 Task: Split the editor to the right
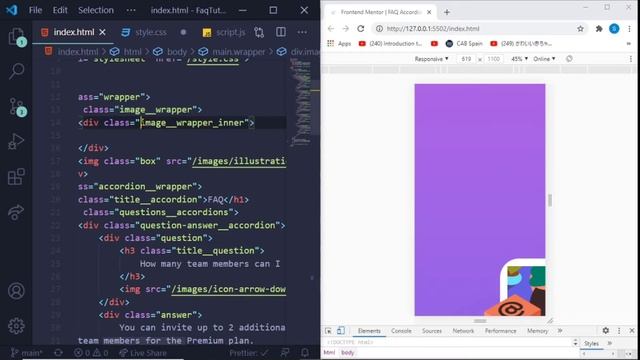coord(281,32)
